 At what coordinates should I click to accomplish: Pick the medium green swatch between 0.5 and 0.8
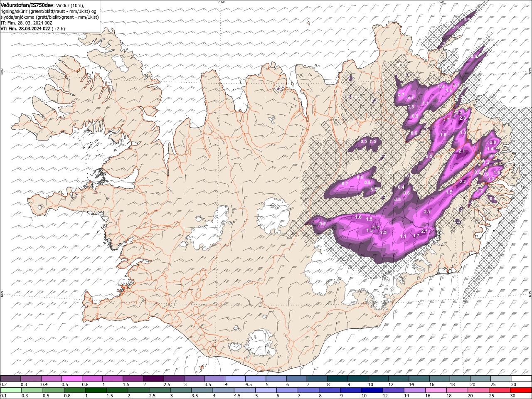coord(53,390)
